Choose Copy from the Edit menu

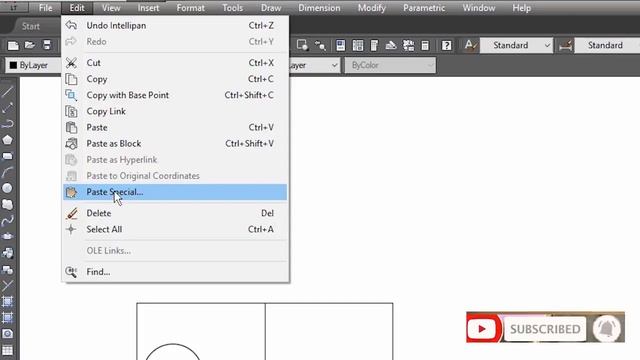tap(175, 79)
